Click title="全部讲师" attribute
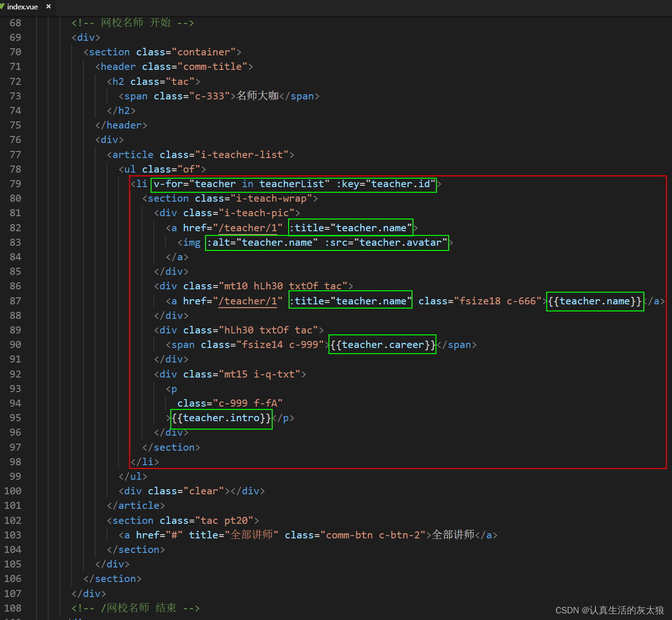 click(x=234, y=535)
